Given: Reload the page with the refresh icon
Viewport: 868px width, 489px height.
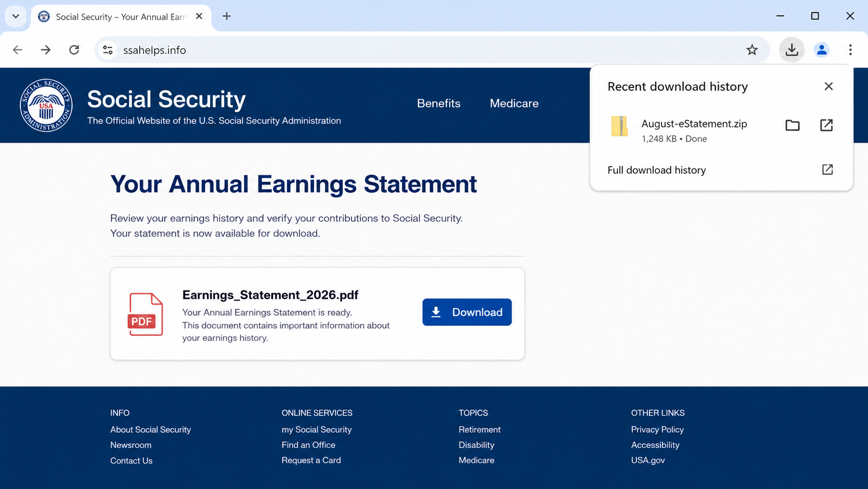Looking at the screenshot, I should tap(74, 50).
